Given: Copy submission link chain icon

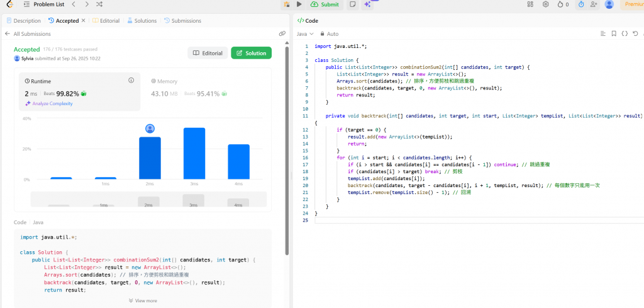Looking at the screenshot, I should 282,34.
